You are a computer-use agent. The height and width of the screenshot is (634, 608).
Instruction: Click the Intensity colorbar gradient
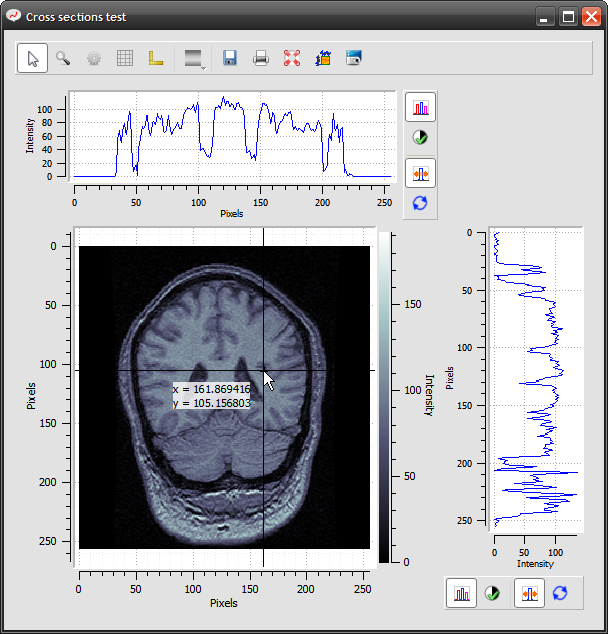384,397
